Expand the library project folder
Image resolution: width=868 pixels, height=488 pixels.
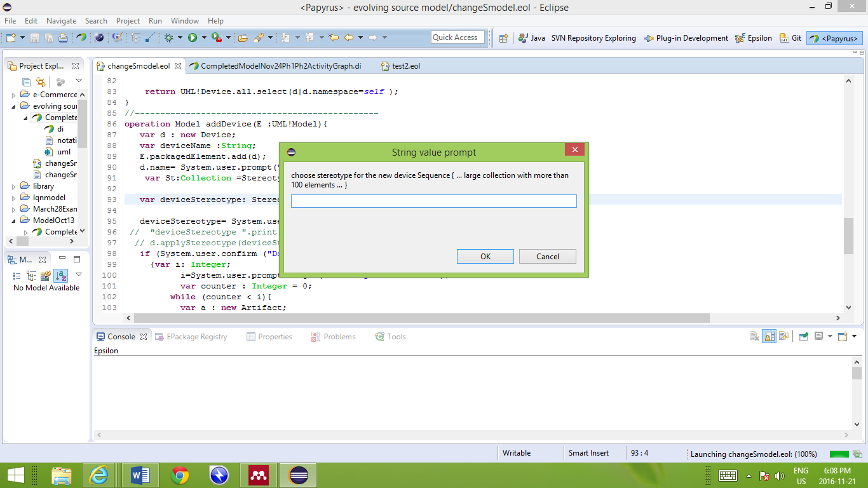(x=14, y=186)
